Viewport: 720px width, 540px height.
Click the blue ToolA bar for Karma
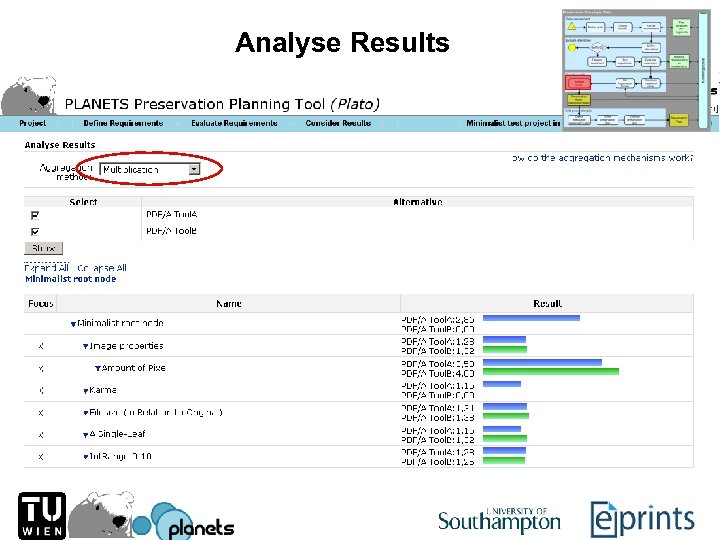(x=502, y=384)
